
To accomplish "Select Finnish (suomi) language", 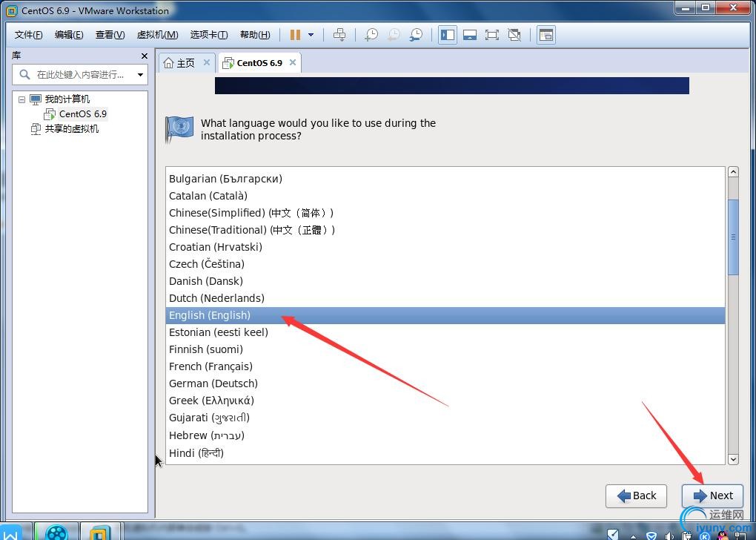I will 445,349.
